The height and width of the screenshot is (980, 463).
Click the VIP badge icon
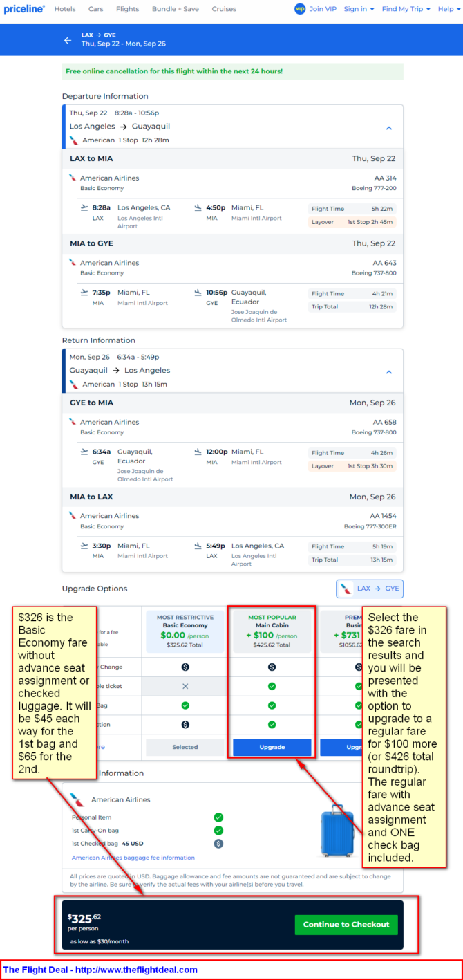click(300, 9)
